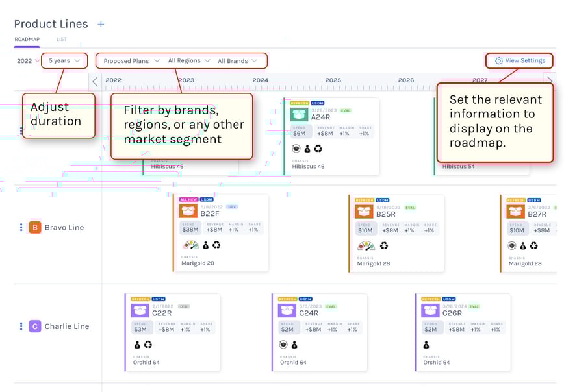
Task: Select the Charlie Line label
Action: point(67,326)
